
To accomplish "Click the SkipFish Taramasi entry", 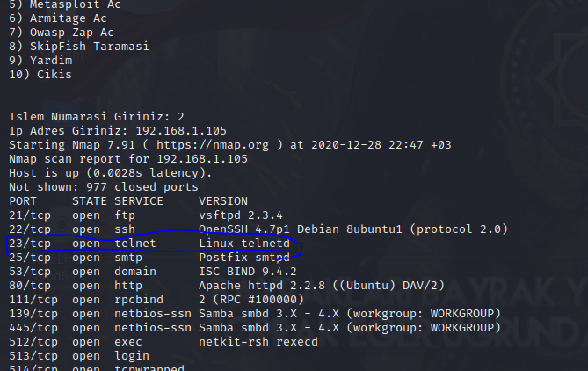I will click(79, 47).
